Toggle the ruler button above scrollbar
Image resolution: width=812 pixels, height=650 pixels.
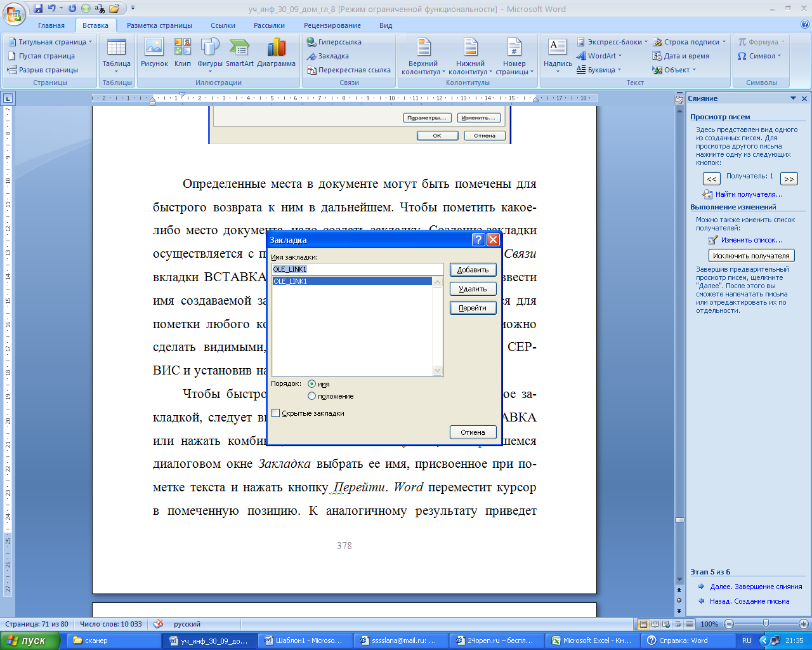point(679,99)
